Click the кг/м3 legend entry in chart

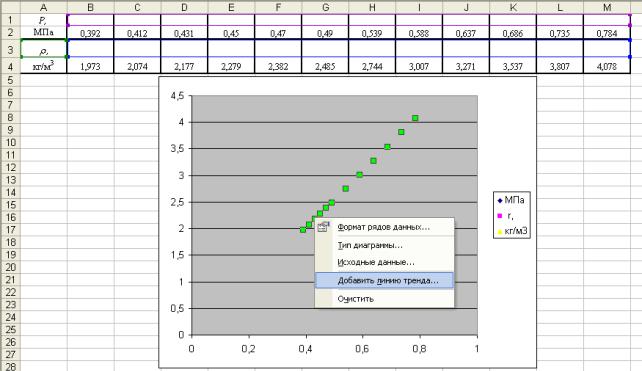[x=512, y=231]
